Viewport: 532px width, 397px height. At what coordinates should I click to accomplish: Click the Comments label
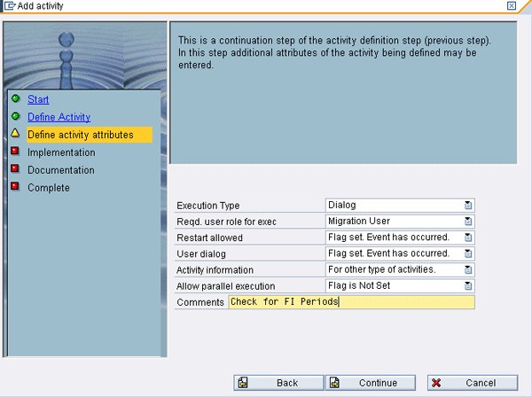pos(200,302)
